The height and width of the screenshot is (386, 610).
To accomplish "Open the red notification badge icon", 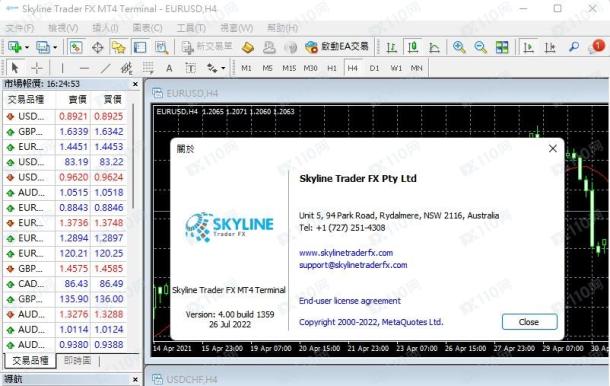I will click(598, 46).
